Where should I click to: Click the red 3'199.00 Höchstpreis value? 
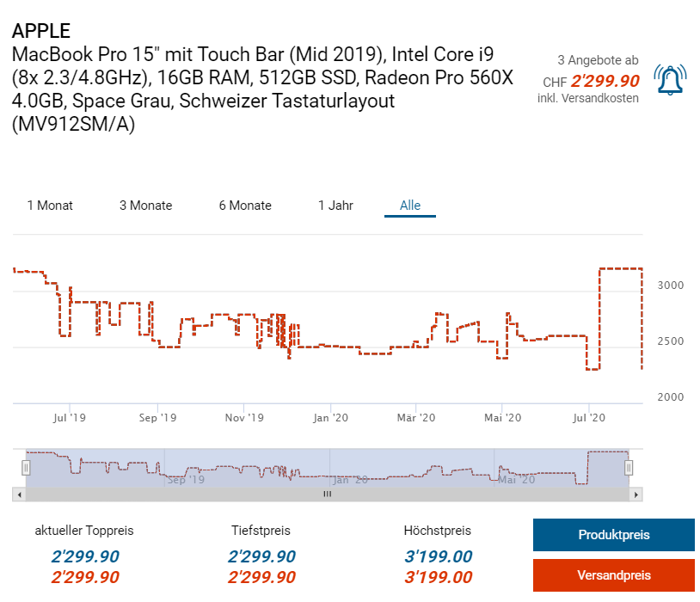click(438, 577)
